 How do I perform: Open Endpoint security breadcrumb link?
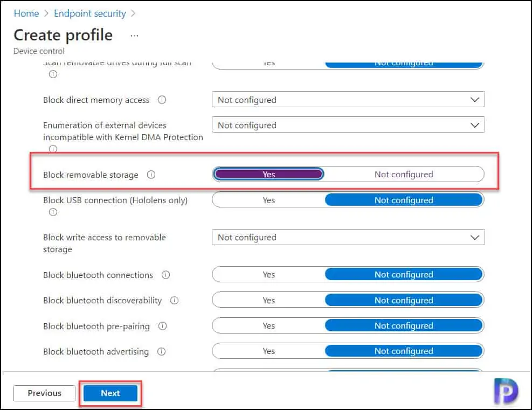click(90, 13)
